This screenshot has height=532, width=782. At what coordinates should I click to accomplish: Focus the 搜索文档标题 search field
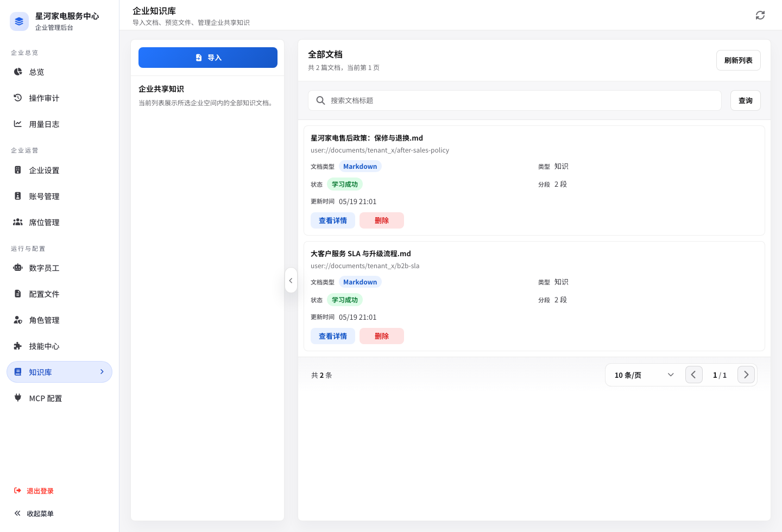[515, 100]
